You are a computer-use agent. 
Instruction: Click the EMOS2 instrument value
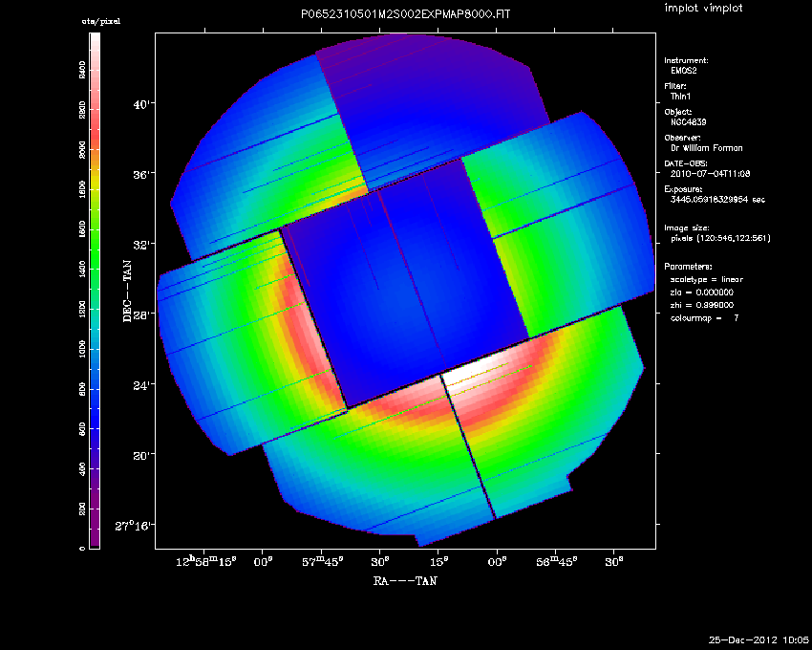[684, 71]
